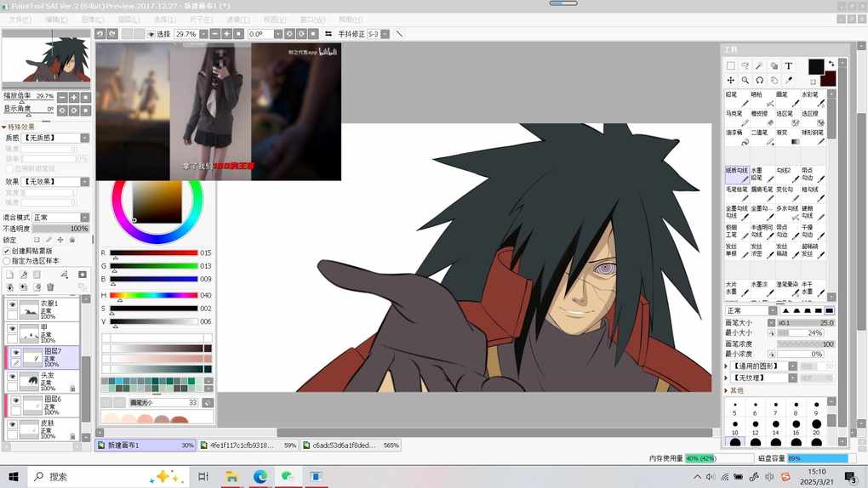
Task: Swap foreground and background colors
Action: click(831, 64)
